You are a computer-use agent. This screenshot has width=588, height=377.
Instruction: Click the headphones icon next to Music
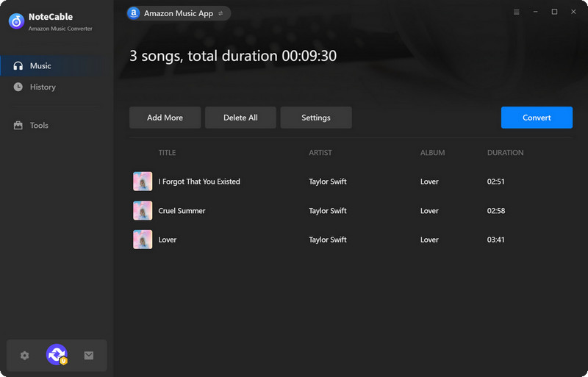[x=18, y=66]
